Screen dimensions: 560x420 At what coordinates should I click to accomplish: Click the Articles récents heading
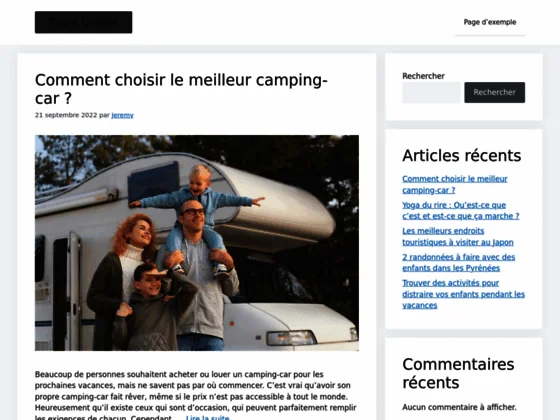tap(461, 156)
